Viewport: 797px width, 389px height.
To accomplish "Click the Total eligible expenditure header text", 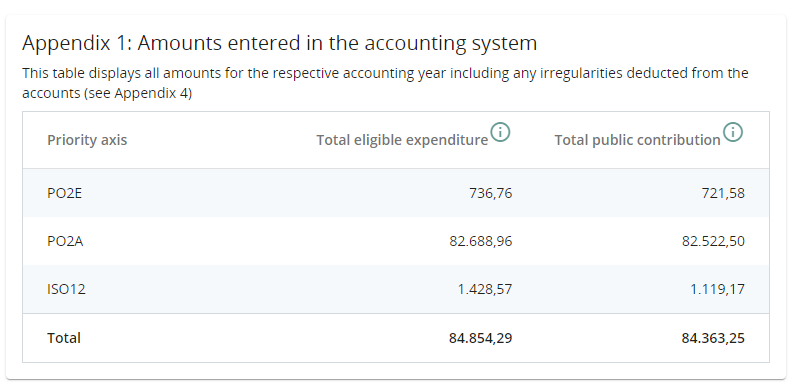I will point(402,140).
